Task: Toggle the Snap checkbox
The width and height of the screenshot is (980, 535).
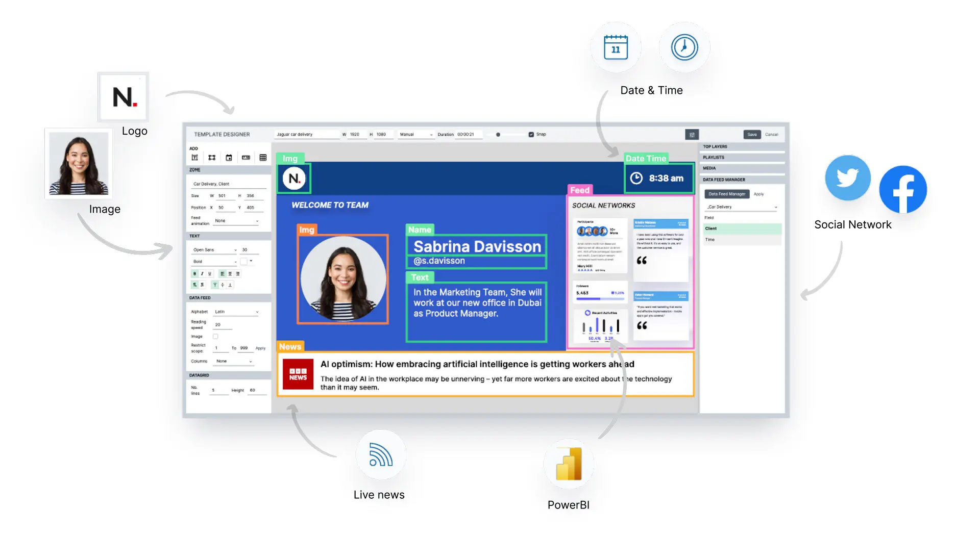Action: click(x=531, y=135)
